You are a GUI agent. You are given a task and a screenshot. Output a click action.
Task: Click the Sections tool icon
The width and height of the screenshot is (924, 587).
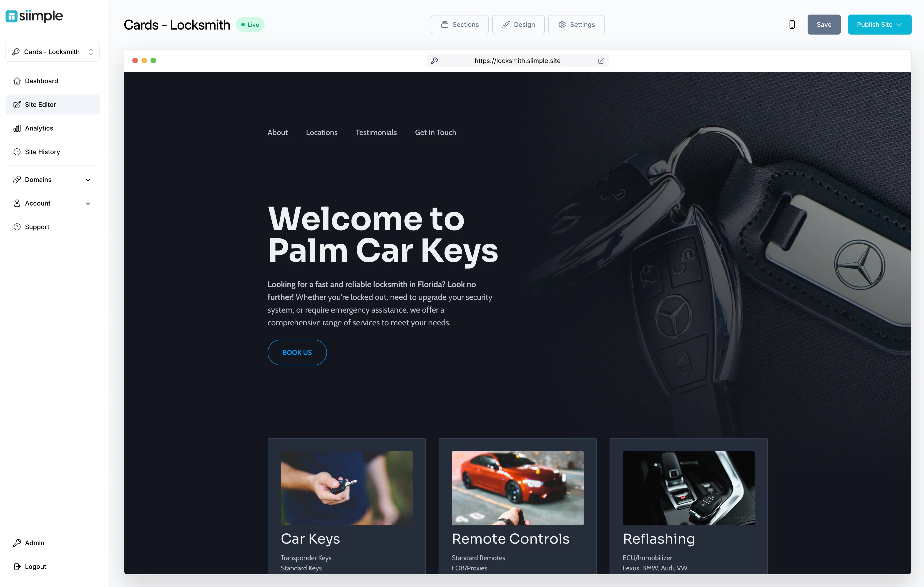point(444,24)
